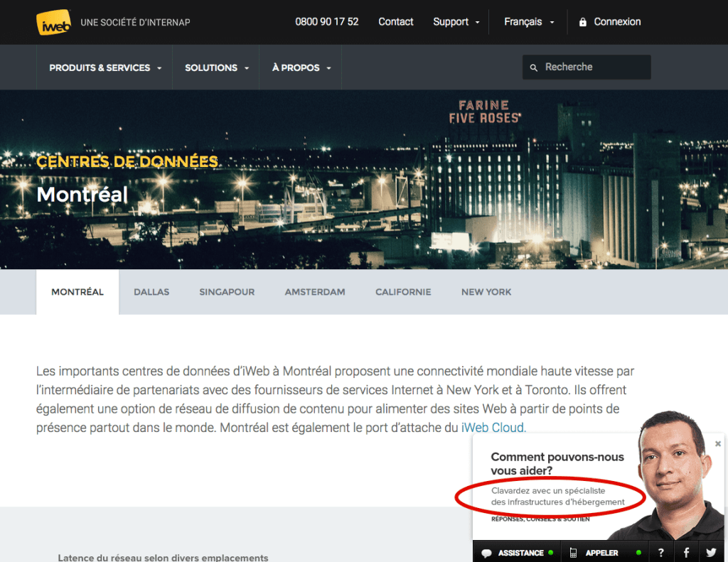Click the Contact link

point(395,22)
